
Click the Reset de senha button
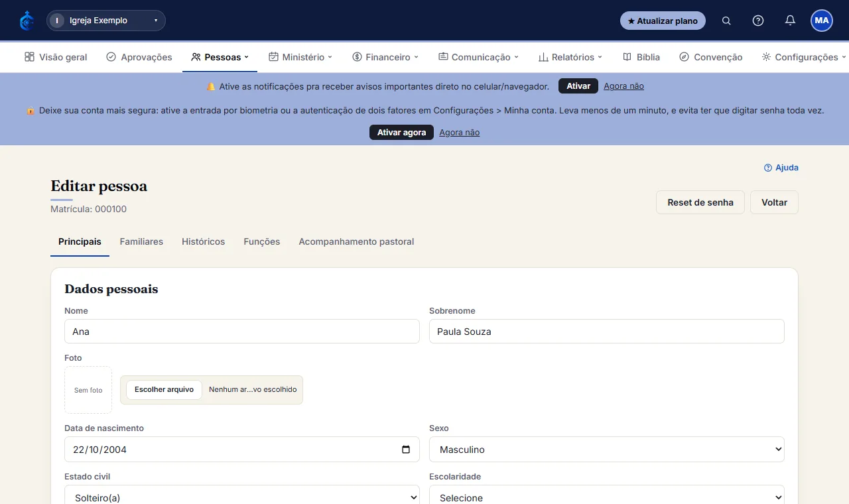(700, 202)
